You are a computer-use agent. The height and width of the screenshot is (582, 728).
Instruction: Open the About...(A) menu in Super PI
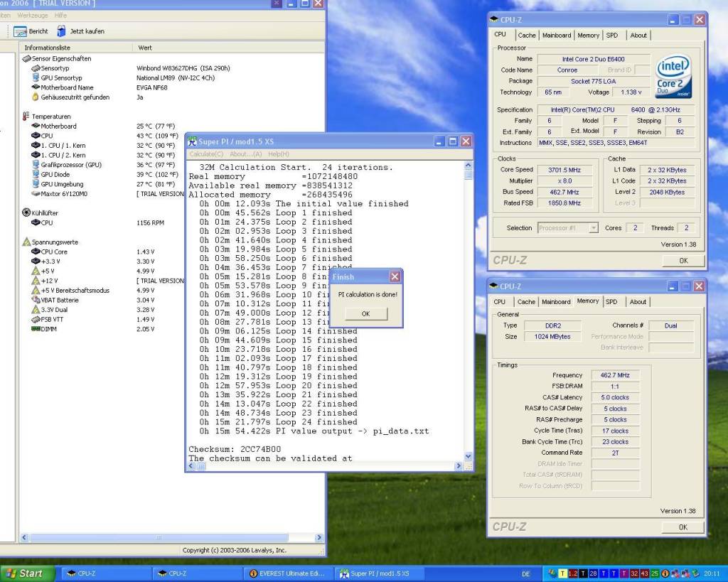245,154
